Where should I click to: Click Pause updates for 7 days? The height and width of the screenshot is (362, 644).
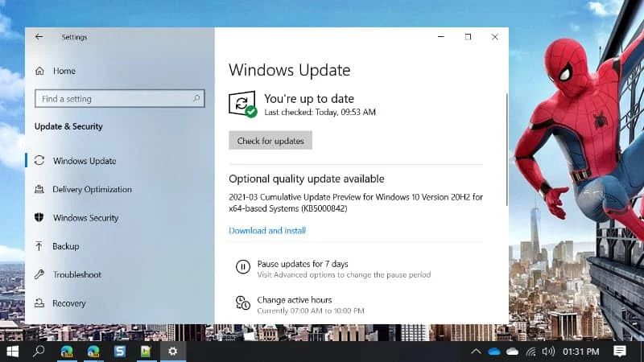point(303,264)
